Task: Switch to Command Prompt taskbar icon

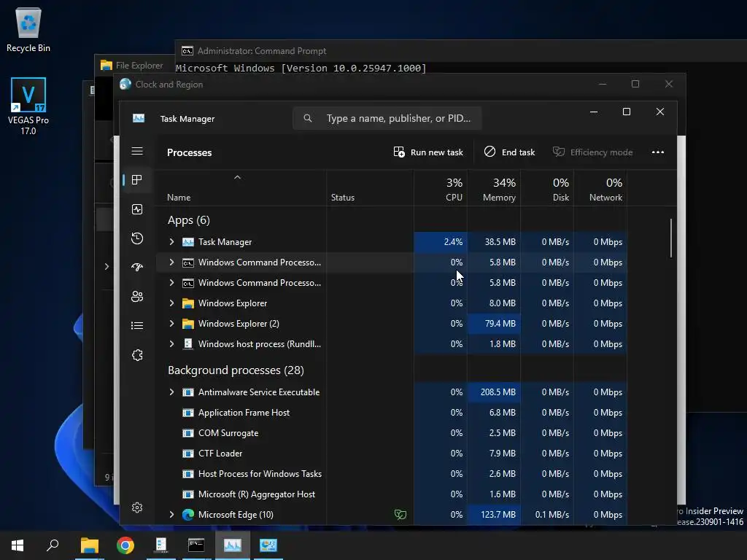Action: [x=196, y=545]
